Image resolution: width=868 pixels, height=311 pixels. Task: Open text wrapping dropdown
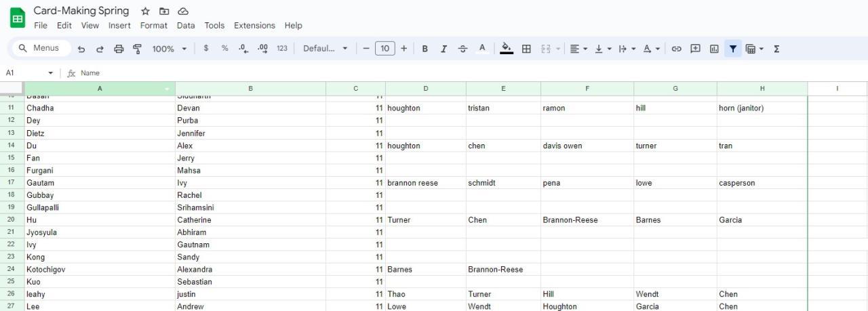[x=627, y=49]
